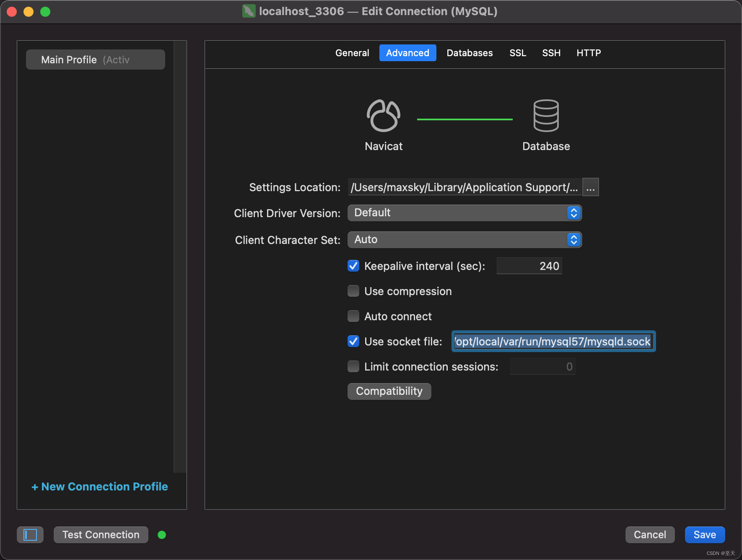Enable Use compression
The width and height of the screenshot is (742, 560).
(x=353, y=291)
